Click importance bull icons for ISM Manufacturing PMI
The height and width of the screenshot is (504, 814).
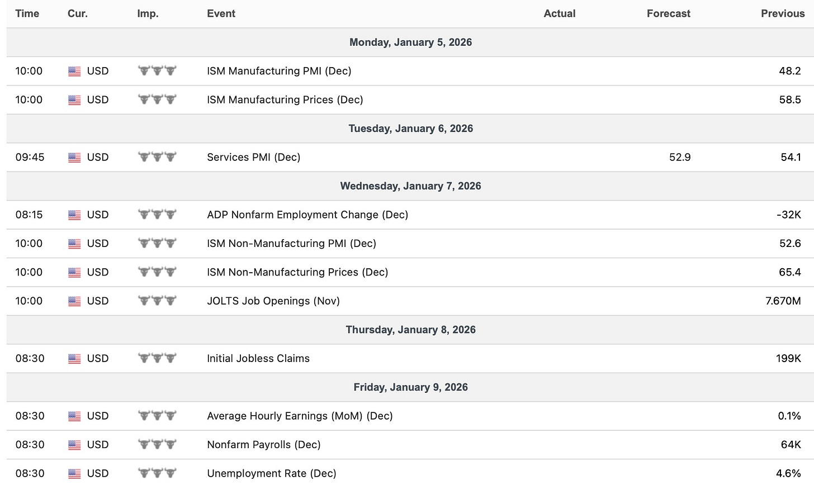coord(157,71)
